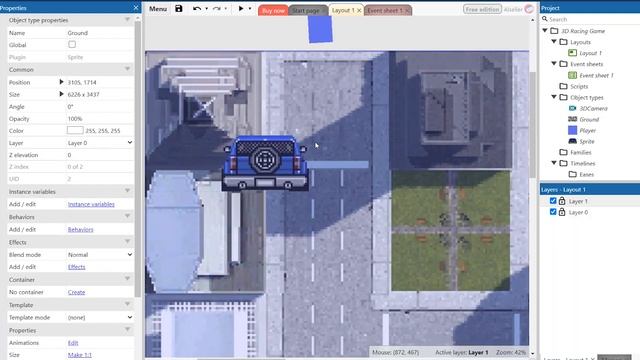
Task: Collapse the Instance variables section
Action: click(127, 191)
